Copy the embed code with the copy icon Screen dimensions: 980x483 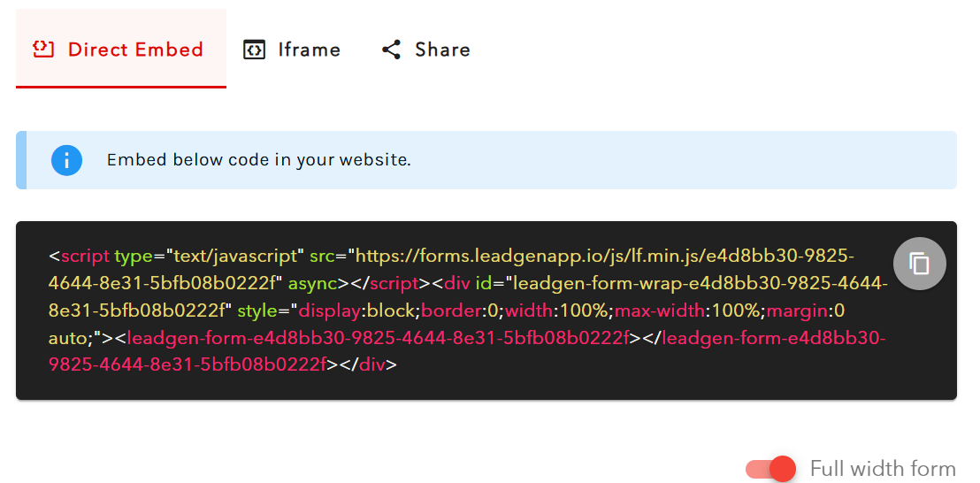(x=919, y=263)
